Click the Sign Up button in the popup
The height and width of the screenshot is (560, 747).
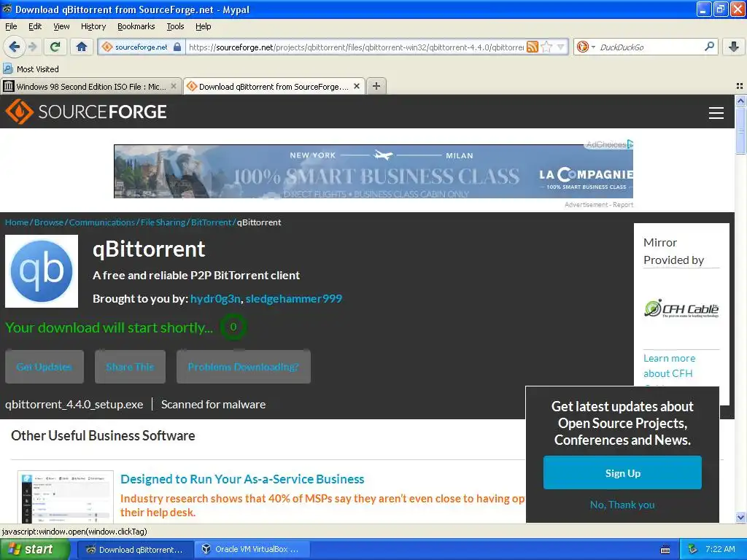(x=622, y=472)
